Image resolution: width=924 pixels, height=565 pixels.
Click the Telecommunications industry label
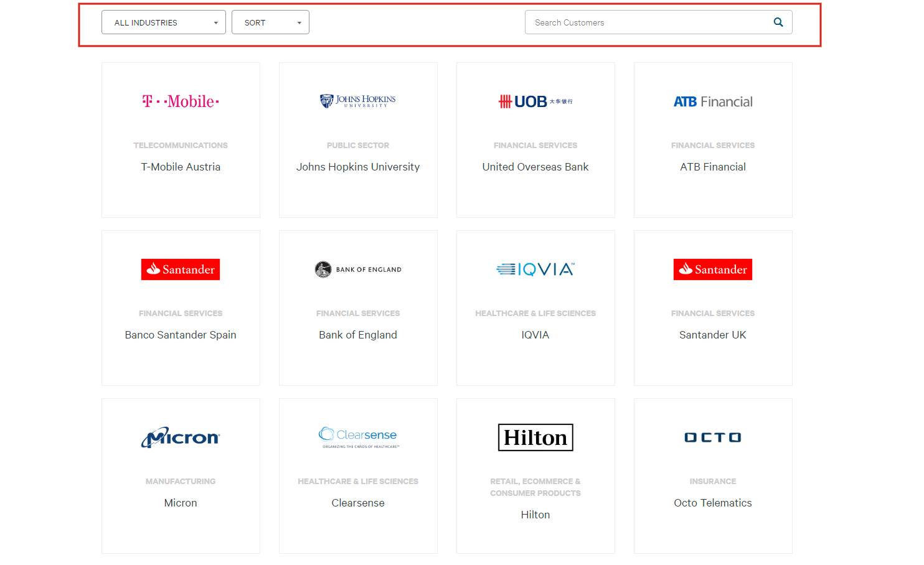point(181,145)
